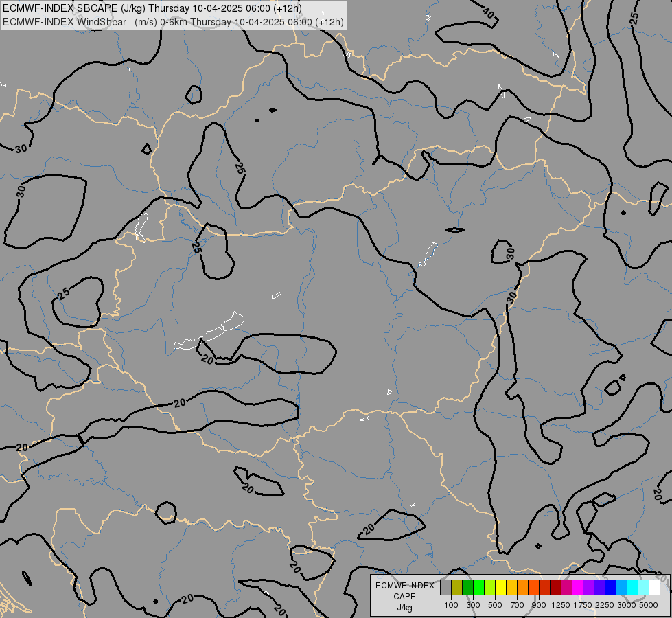Click the bright green legend swatch
Image resolution: width=672 pixels, height=618 pixels.
click(x=478, y=588)
